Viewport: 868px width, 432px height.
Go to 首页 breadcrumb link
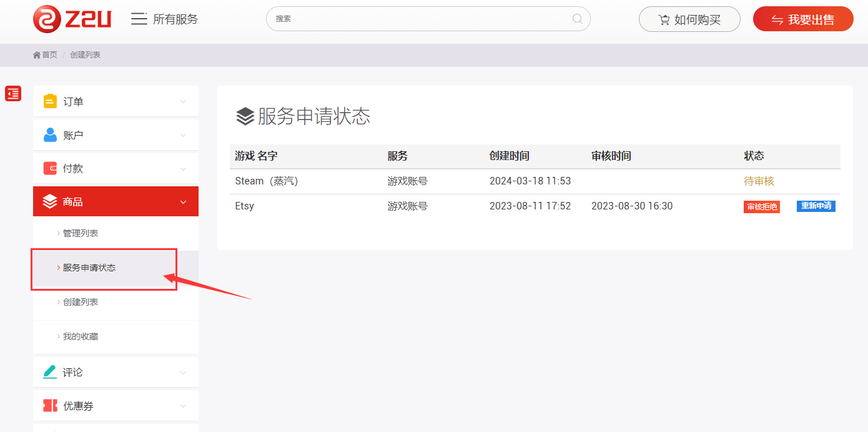pyautogui.click(x=49, y=55)
